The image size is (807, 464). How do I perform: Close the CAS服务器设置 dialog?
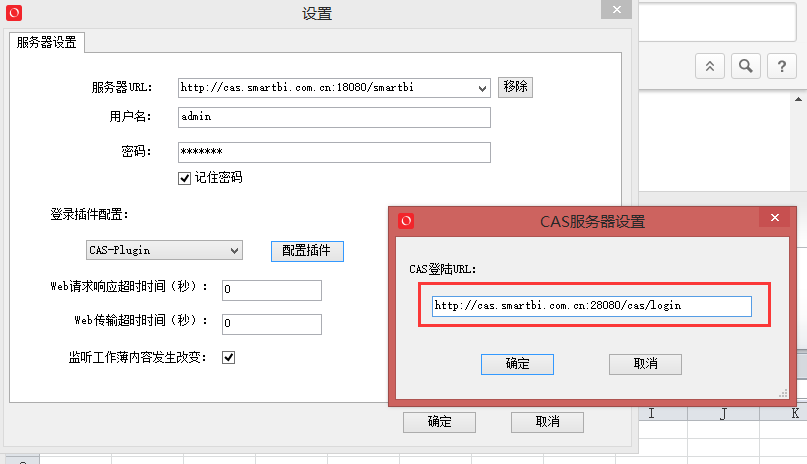(775, 218)
